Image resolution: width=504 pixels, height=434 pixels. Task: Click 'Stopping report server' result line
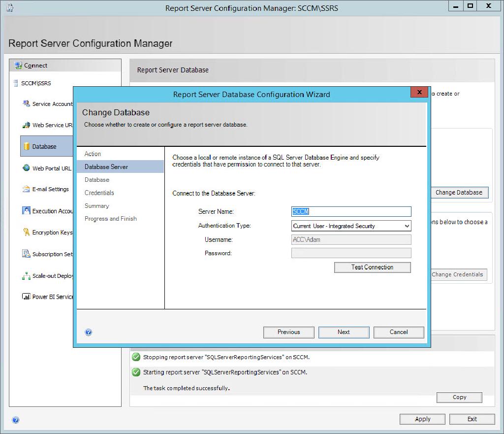pos(226,357)
